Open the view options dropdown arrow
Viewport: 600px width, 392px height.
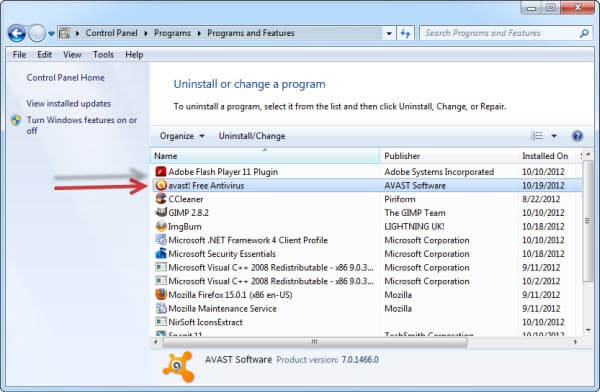click(x=554, y=136)
